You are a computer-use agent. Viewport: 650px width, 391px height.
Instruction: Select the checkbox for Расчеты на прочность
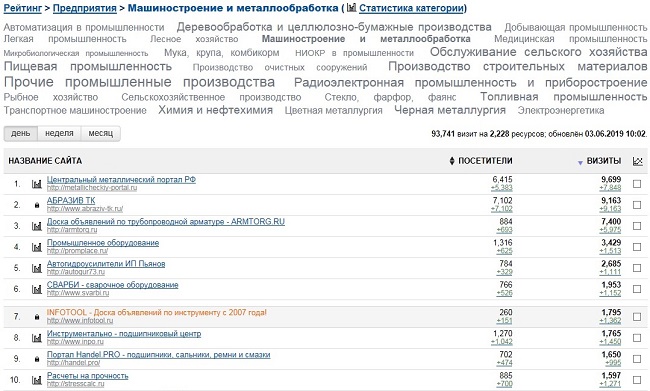(637, 380)
